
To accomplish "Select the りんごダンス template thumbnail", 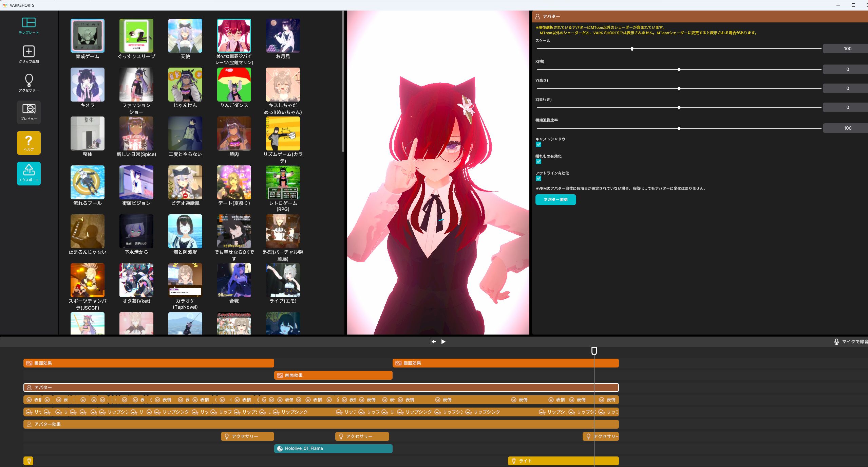I will pos(234,85).
